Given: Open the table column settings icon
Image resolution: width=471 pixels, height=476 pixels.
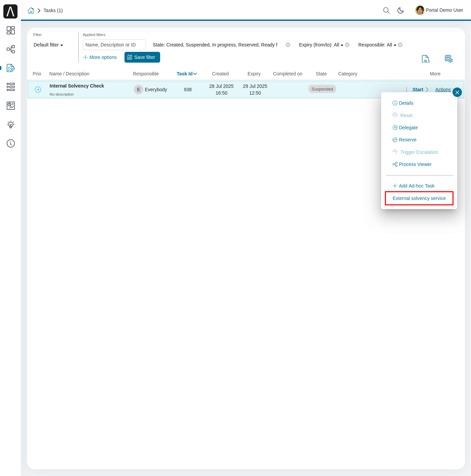Looking at the screenshot, I should (448, 59).
